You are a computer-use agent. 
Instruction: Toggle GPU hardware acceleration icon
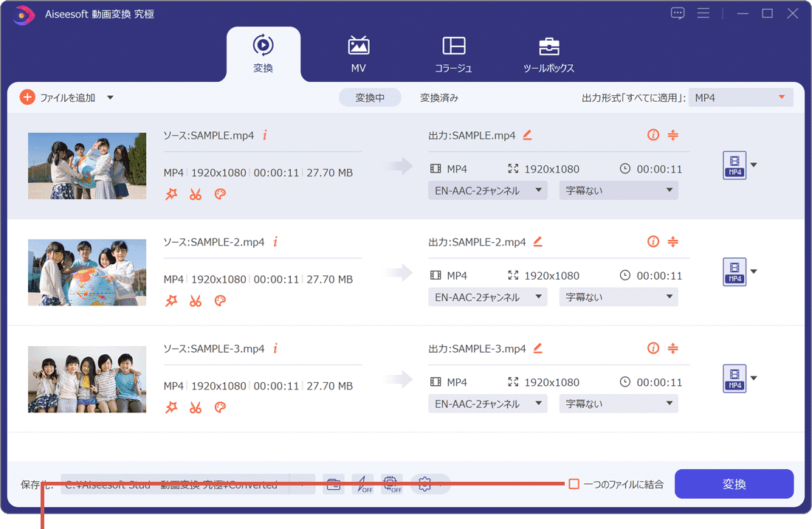tap(392, 485)
